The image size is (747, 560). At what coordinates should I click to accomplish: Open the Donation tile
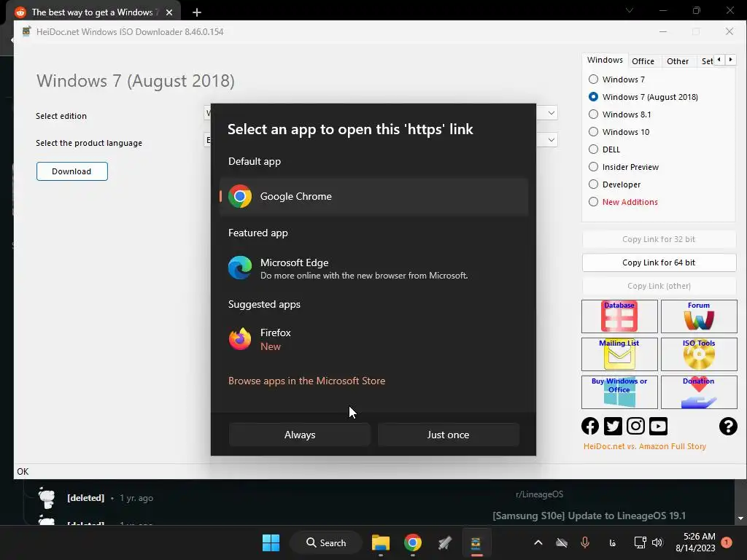699,392
